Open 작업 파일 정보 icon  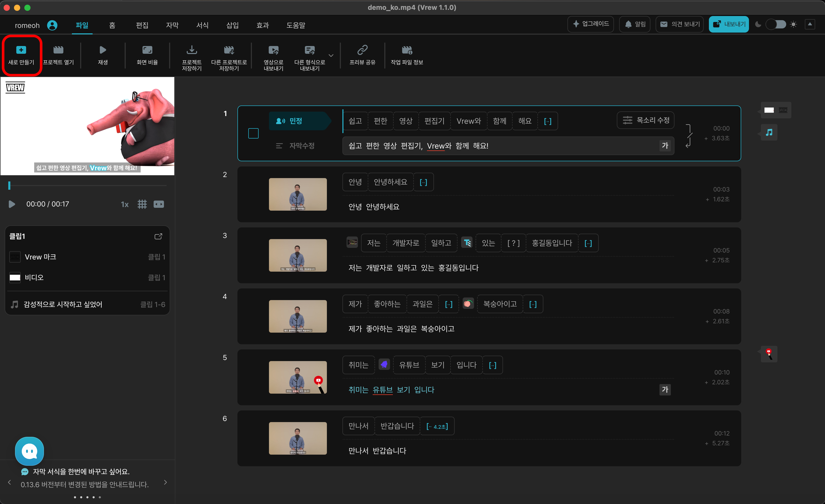coord(407,50)
